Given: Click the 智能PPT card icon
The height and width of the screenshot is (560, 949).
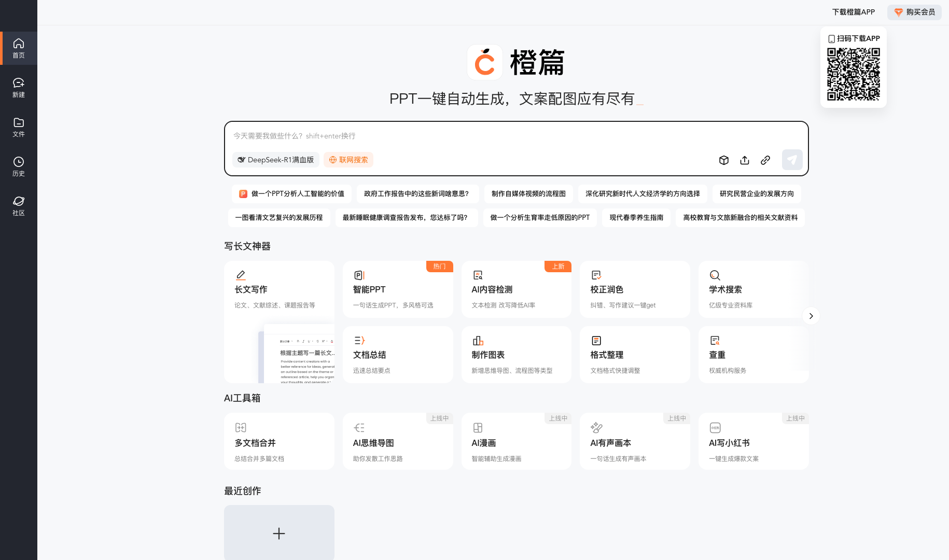Looking at the screenshot, I should 359,275.
